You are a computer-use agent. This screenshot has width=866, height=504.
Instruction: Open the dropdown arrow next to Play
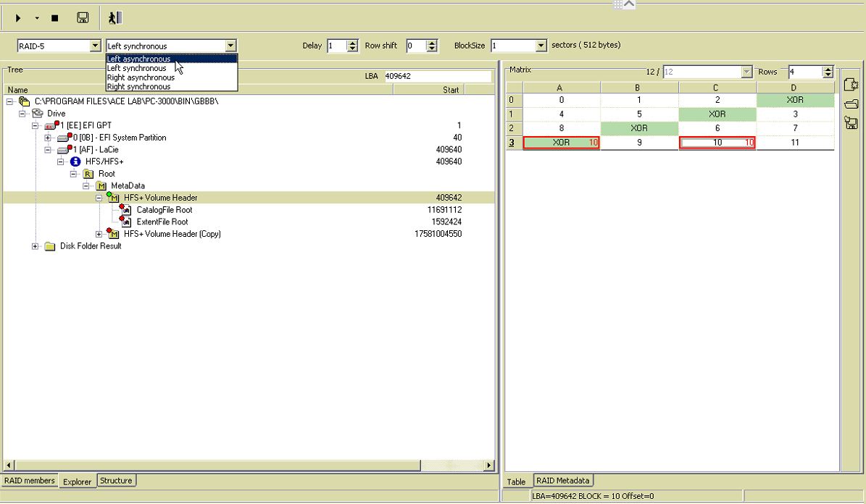coord(37,18)
